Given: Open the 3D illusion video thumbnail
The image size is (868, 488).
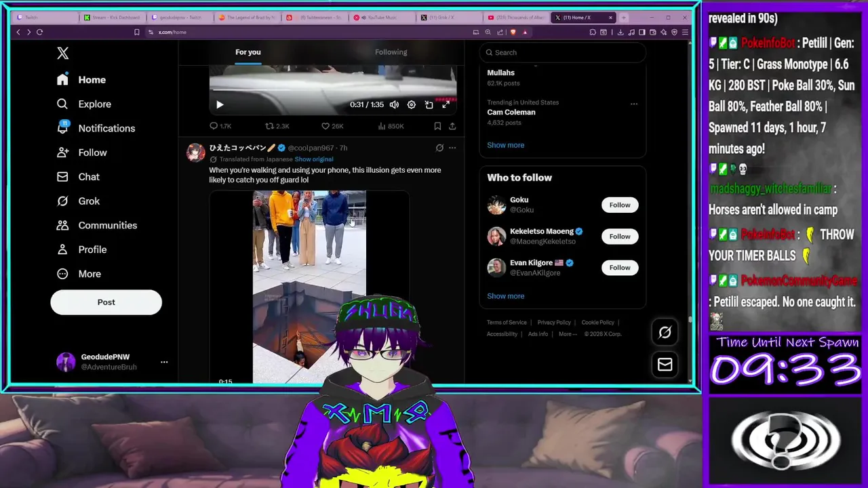Looking at the screenshot, I should 309,287.
